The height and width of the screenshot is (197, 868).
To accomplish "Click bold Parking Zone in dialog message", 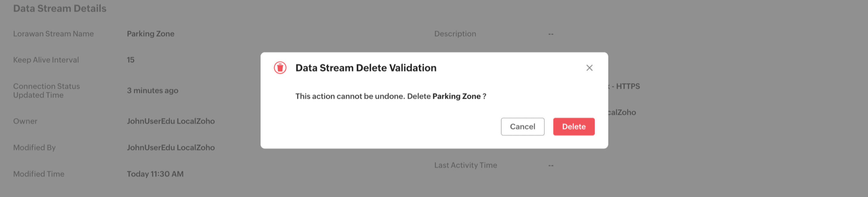I will [456, 96].
